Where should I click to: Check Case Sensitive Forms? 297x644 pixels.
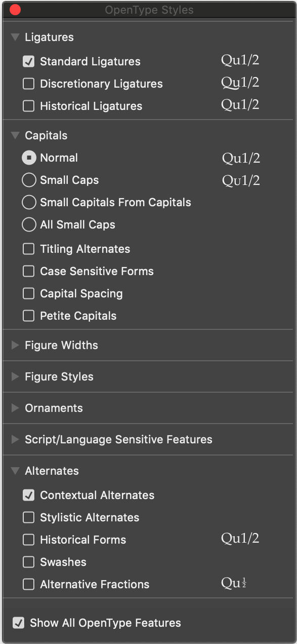(29, 271)
